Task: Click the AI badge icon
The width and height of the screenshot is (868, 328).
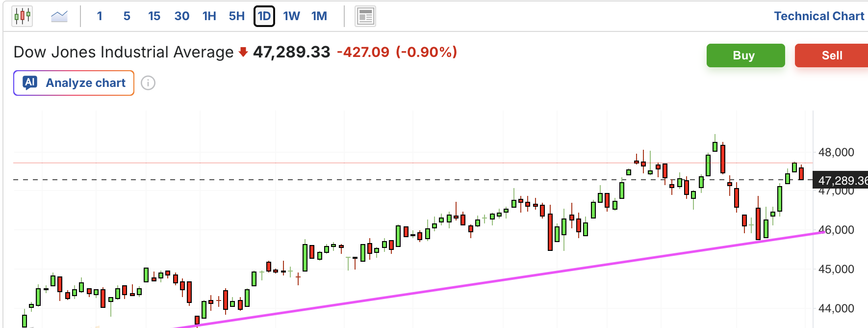Action: click(30, 82)
